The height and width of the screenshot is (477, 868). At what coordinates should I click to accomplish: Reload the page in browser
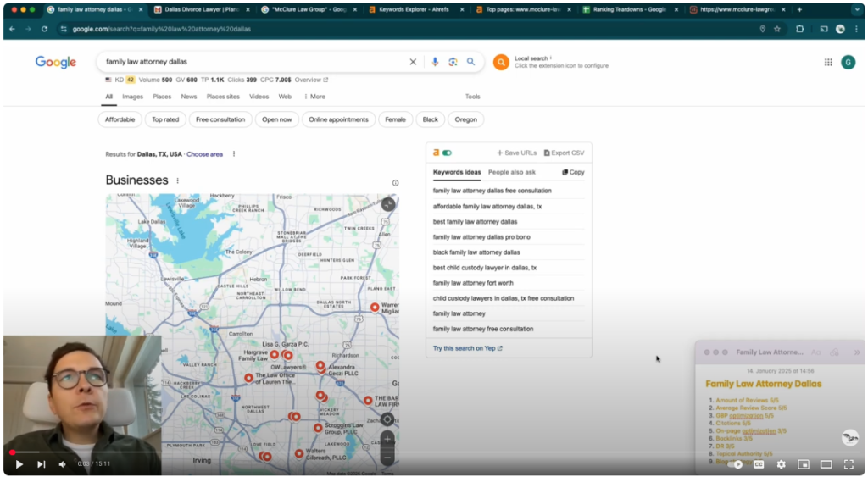click(x=44, y=29)
